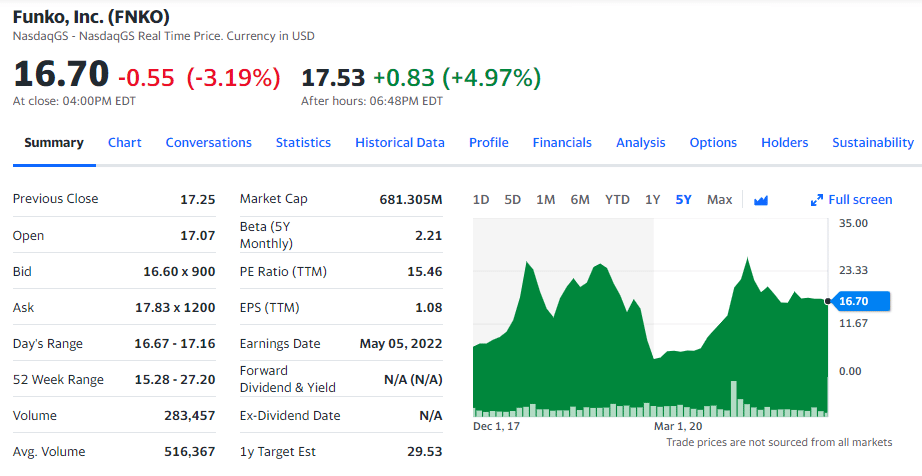Click the Funko, Inc. (FNKO) title
The height and width of the screenshot is (476, 922).
pyautogui.click(x=91, y=16)
